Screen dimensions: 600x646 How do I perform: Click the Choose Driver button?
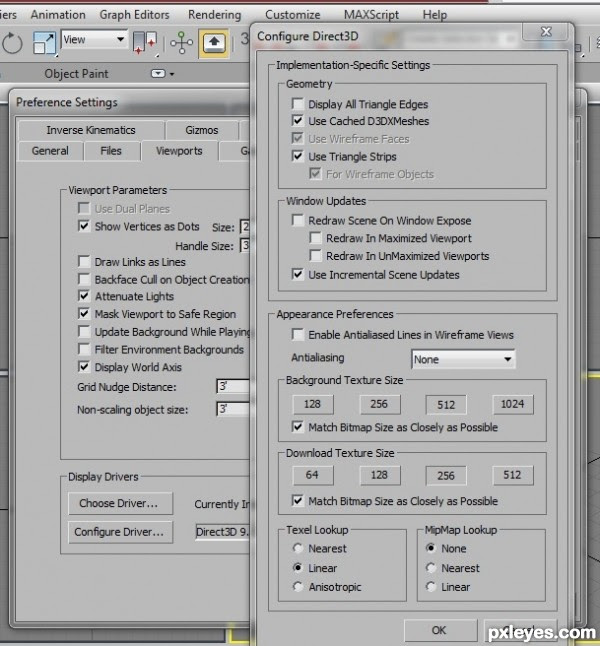click(120, 503)
